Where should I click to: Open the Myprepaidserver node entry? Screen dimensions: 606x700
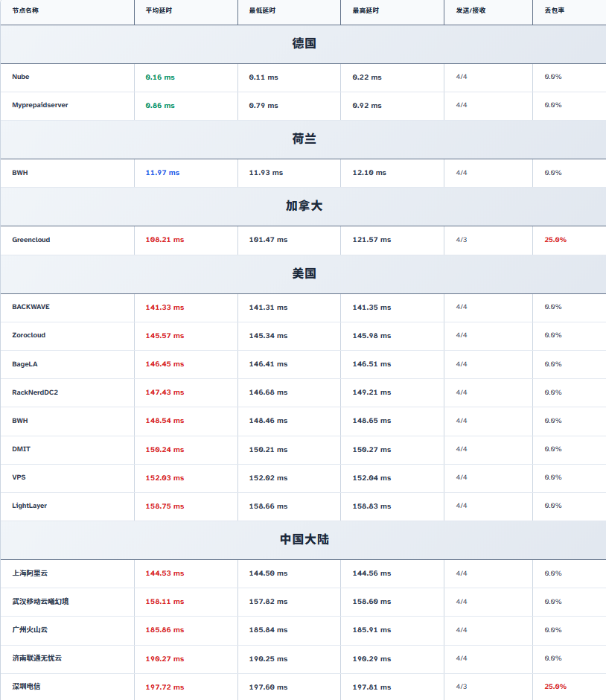click(40, 106)
